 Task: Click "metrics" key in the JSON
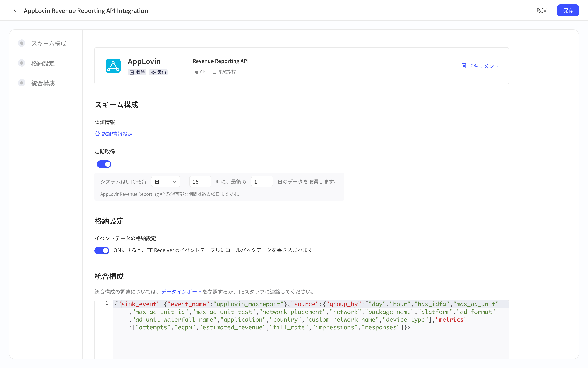[x=451, y=320]
